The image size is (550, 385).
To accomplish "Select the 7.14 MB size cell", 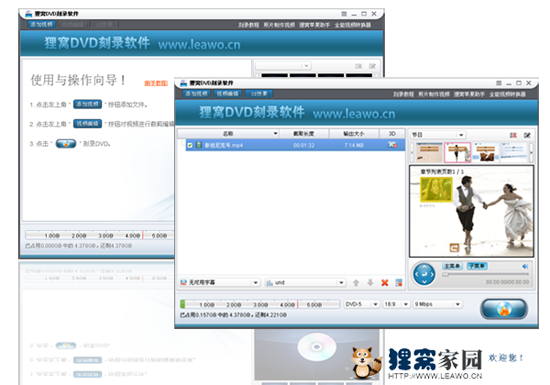I will tap(354, 145).
